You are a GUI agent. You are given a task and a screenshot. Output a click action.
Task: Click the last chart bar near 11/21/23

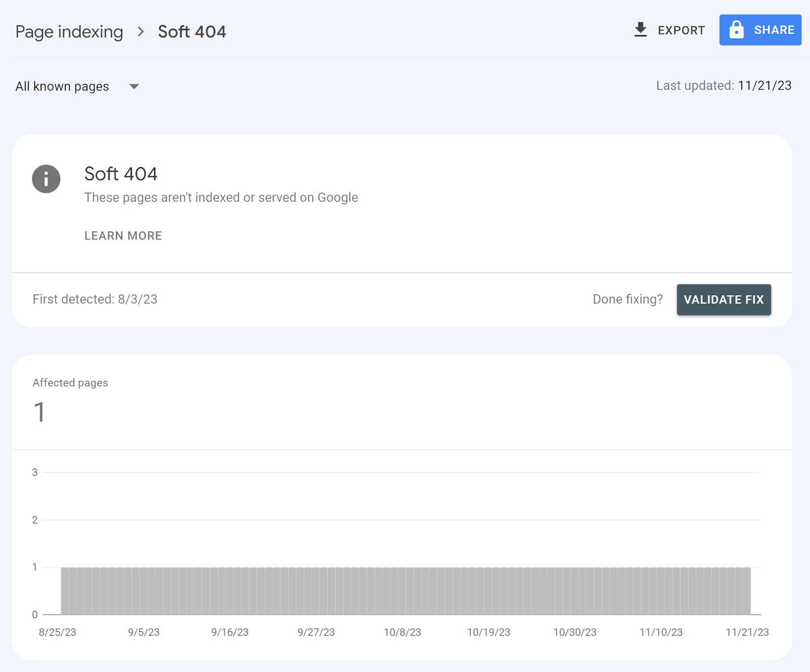746,591
